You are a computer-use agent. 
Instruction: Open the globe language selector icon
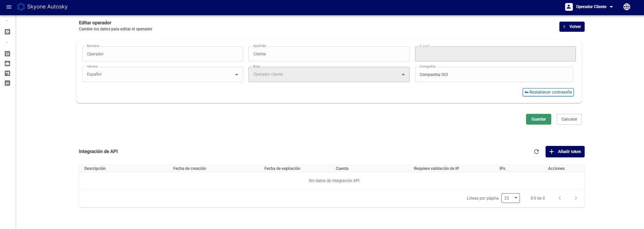click(626, 7)
